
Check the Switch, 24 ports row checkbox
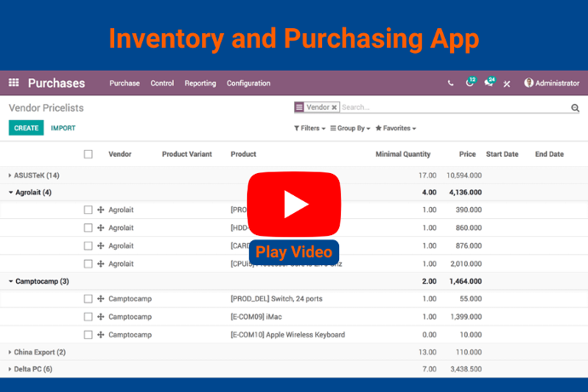pyautogui.click(x=88, y=298)
